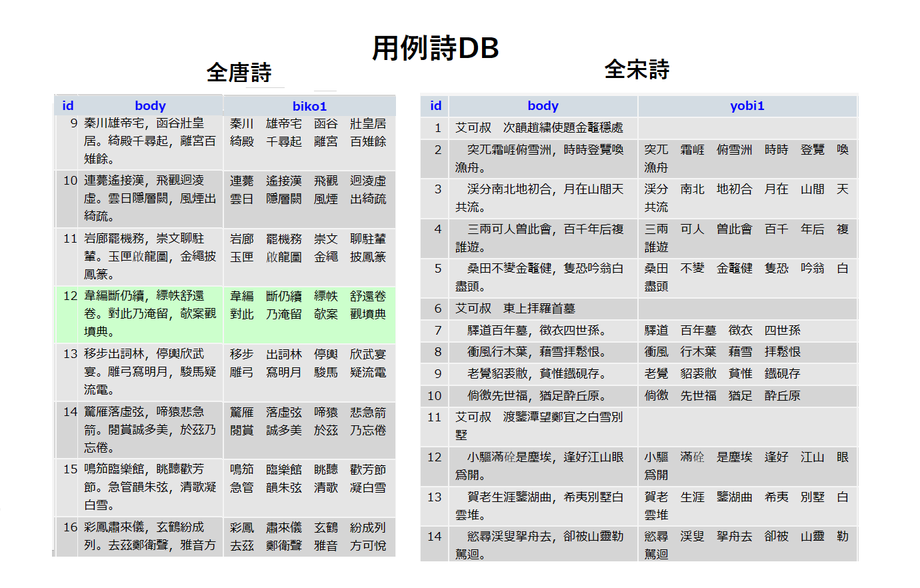
Task: Click id cell 3 in 全宋詩 table
Action: click(435, 199)
